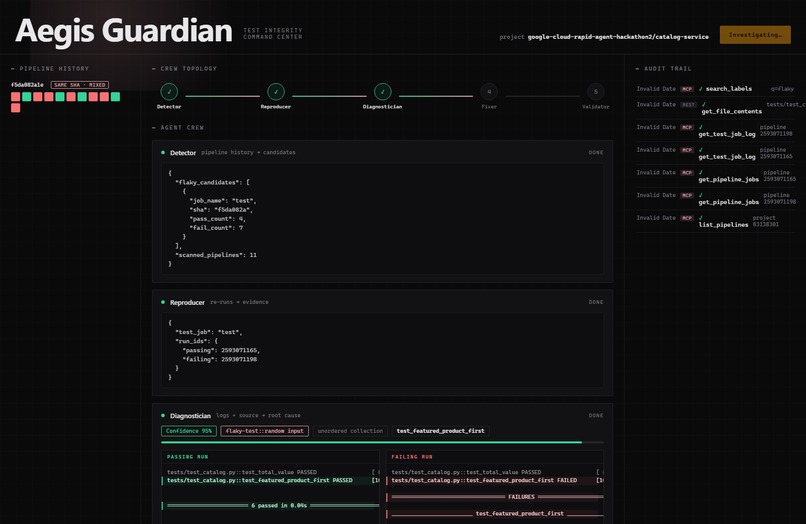The image size is (806, 524).
Task: Click the DONE status on the Diagnostician card
Action: point(596,415)
